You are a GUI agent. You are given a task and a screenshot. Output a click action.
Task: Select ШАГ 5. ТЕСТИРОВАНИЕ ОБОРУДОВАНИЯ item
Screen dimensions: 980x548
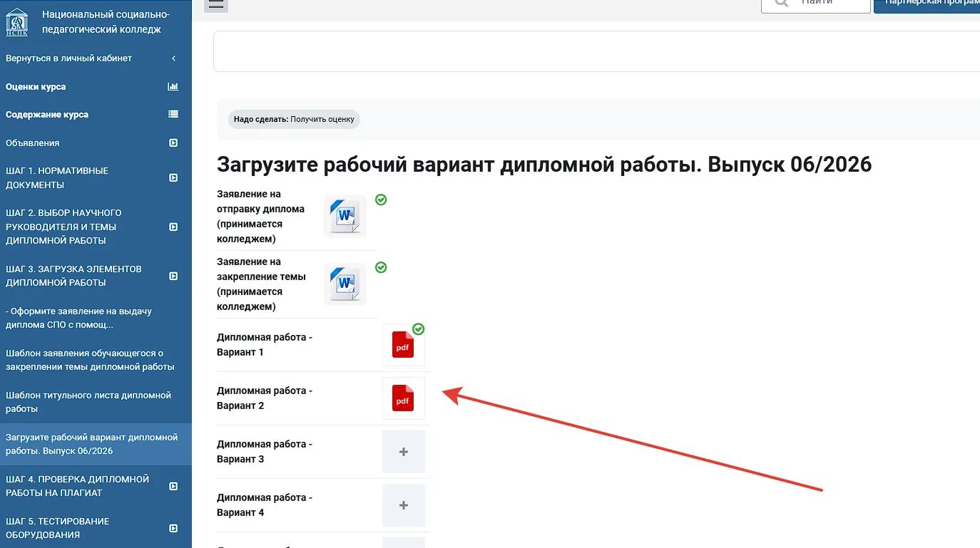[58, 528]
